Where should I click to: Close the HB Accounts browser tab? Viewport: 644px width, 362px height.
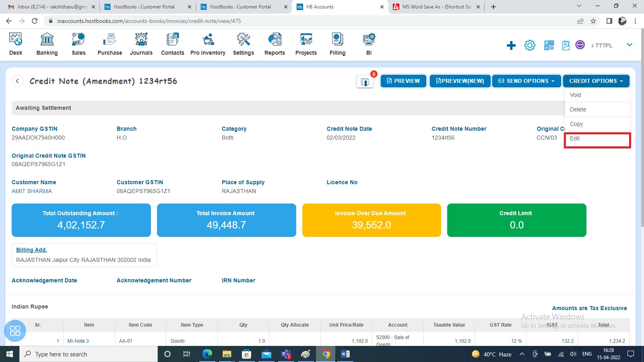(382, 7)
